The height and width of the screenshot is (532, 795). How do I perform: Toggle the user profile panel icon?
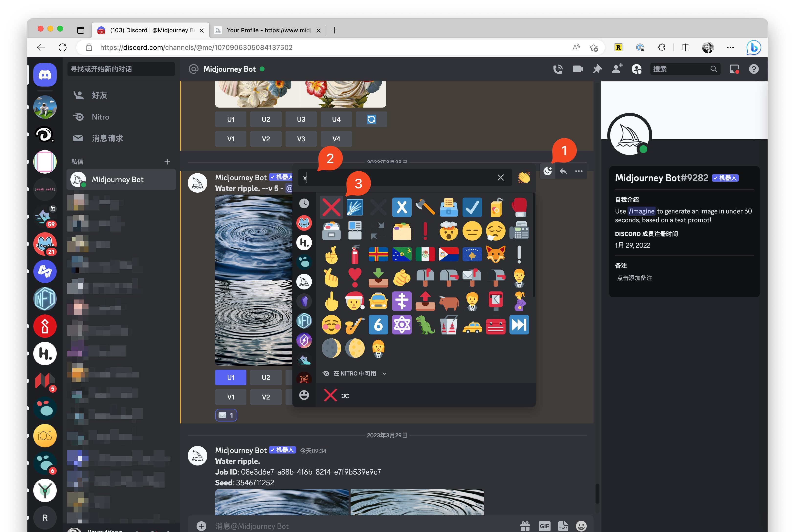pyautogui.click(x=637, y=69)
